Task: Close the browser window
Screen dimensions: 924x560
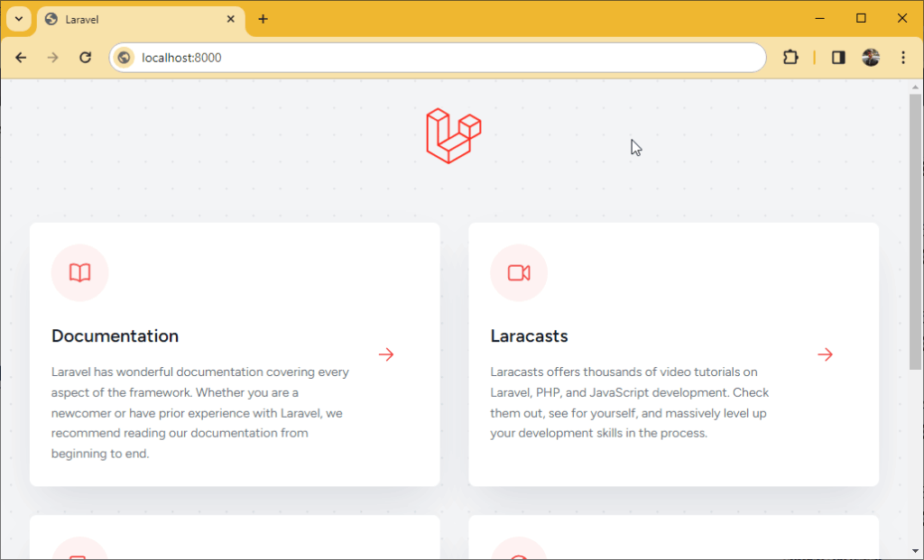Action: [x=902, y=19]
